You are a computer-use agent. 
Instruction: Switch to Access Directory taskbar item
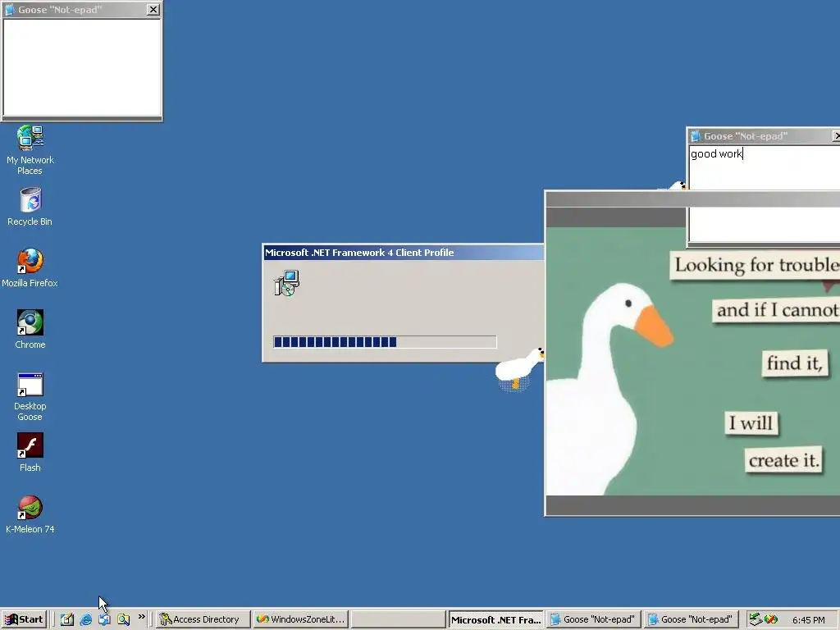(203, 619)
